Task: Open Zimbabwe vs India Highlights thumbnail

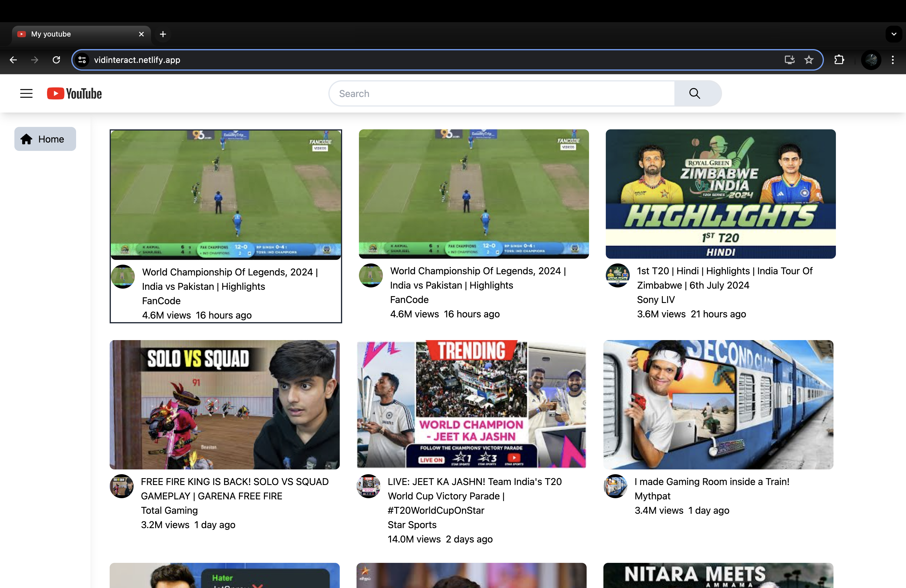Action: 720,194
